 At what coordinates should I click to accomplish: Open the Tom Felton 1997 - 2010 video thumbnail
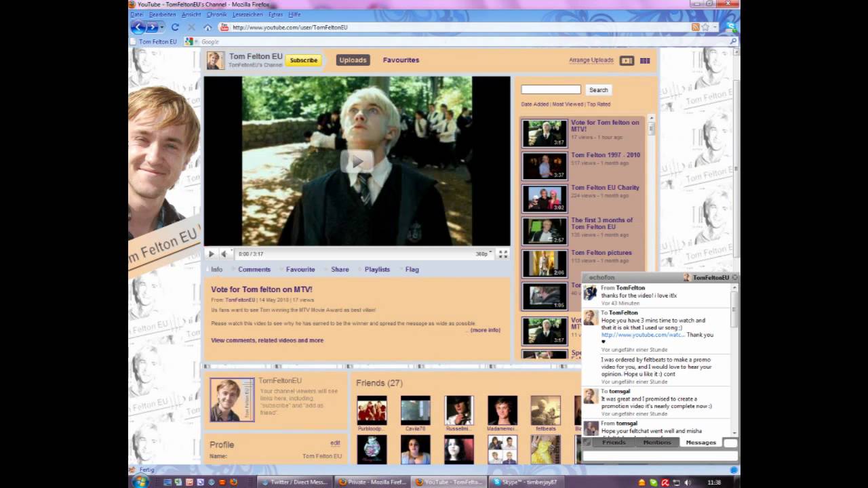(545, 166)
